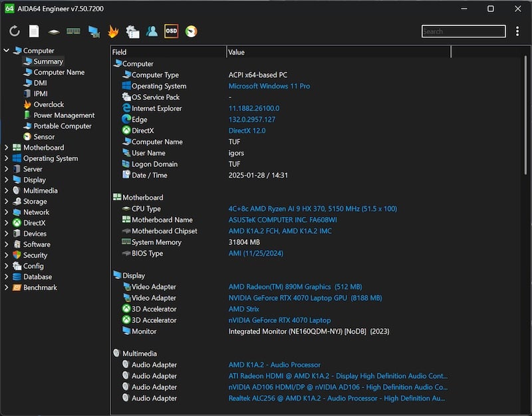Open the three-dot main menu

pos(517,31)
